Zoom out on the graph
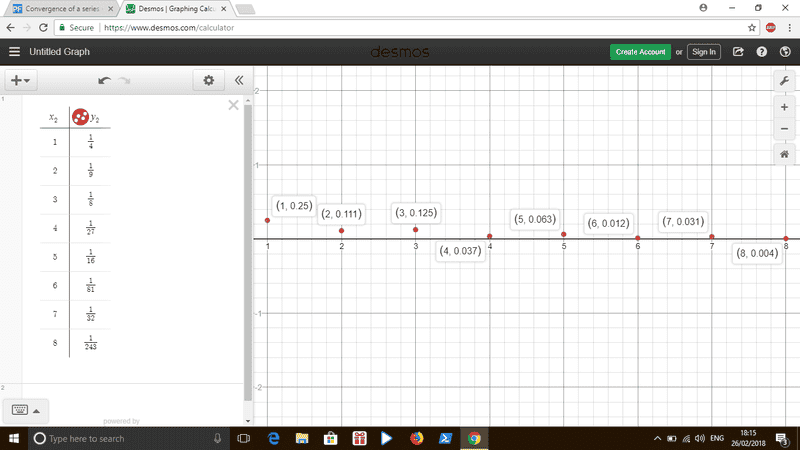The width and height of the screenshot is (800, 450). pos(785,128)
